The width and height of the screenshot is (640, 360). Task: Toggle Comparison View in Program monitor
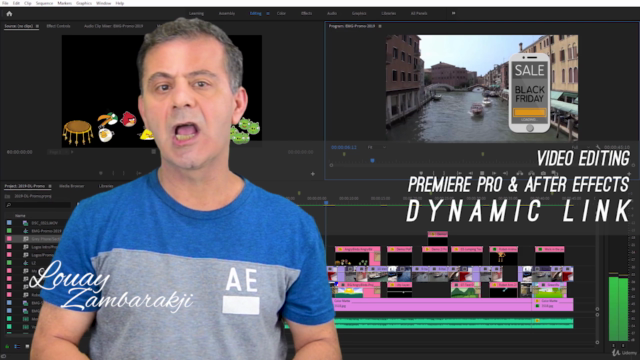click(555, 173)
